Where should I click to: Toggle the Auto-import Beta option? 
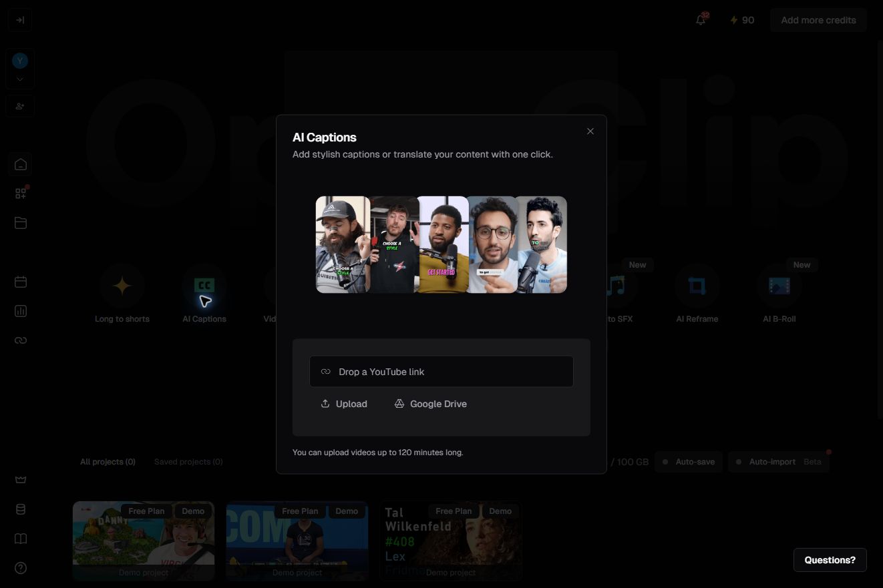coord(779,462)
